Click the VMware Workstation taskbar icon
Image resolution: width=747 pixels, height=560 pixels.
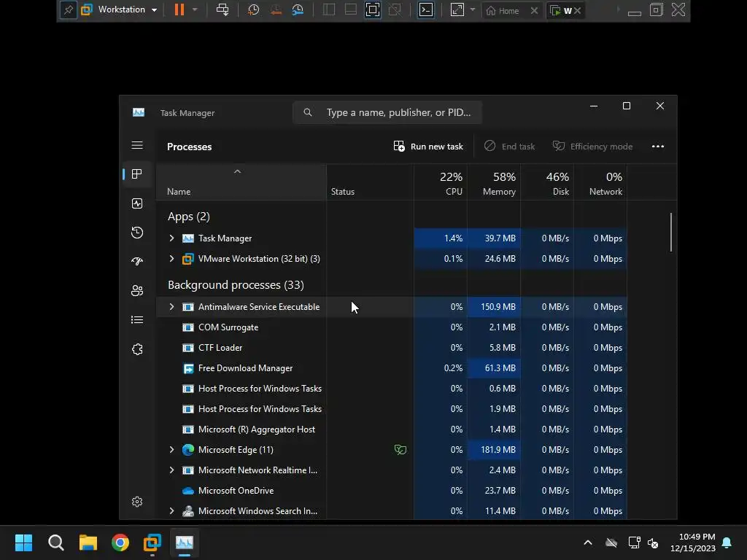coord(152,542)
